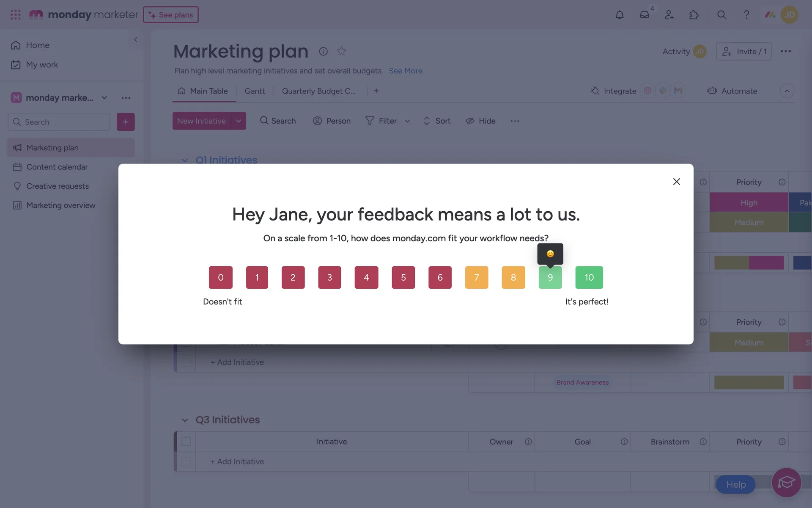Viewport: 812px width, 508px height.
Task: Favorite the board with star icon
Action: [341, 51]
